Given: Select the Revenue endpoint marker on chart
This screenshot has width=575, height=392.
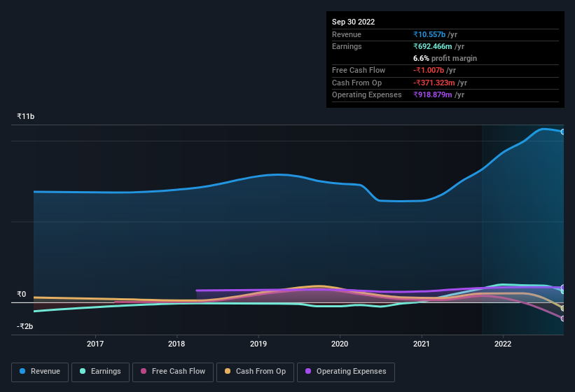Looking at the screenshot, I should pyautogui.click(x=563, y=132).
